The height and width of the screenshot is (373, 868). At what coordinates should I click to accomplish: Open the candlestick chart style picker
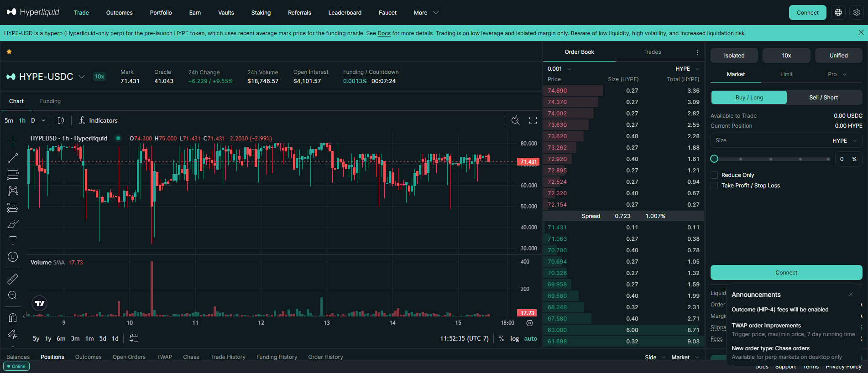(x=61, y=120)
